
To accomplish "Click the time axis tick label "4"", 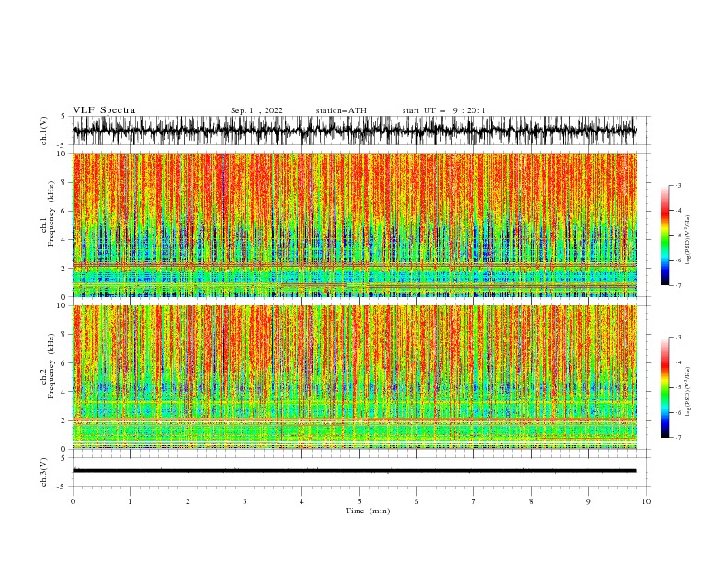I will click(x=301, y=501).
